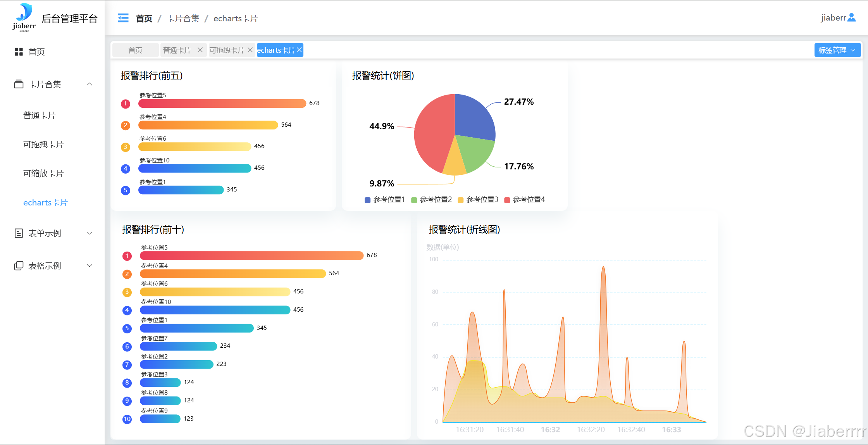Close the echarts卡片 active tab
The image size is (868, 445).
pyautogui.click(x=299, y=50)
